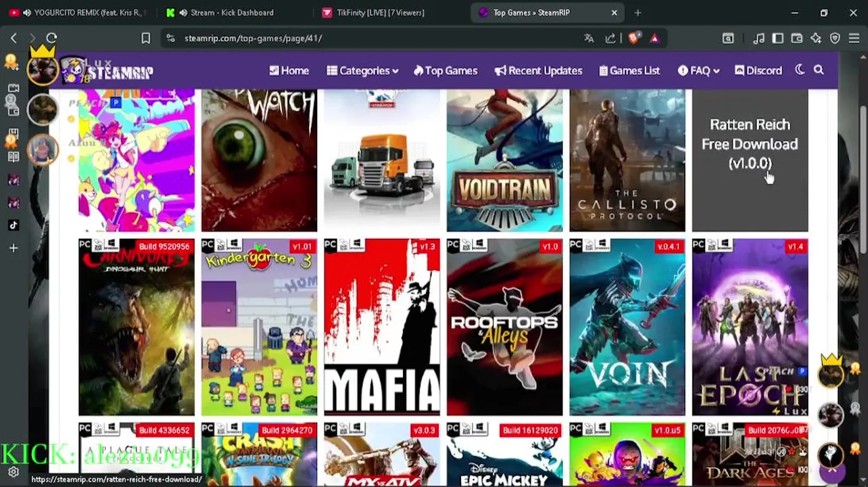This screenshot has height=487, width=868.
Task: Open the SteamRIP site search icon
Action: point(819,70)
